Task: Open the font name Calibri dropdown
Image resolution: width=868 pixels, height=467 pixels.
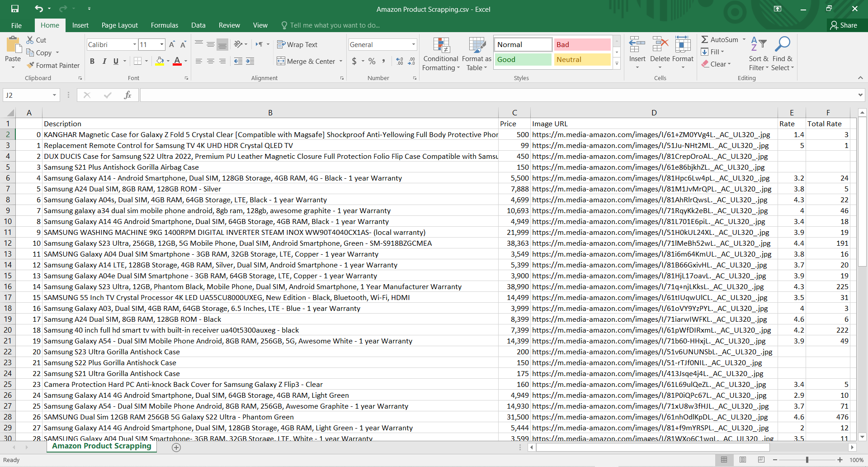Action: [x=135, y=44]
